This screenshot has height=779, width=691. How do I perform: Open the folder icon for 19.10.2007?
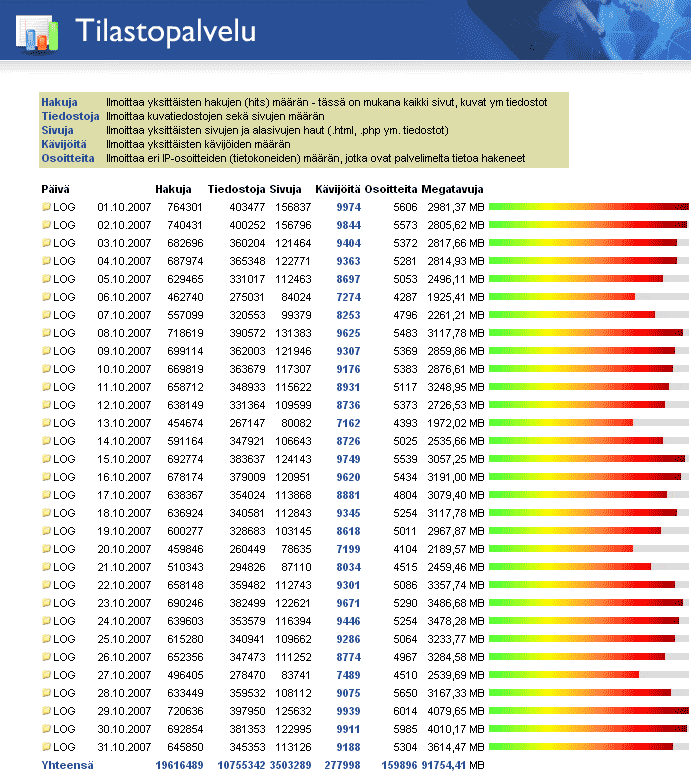(x=47, y=531)
